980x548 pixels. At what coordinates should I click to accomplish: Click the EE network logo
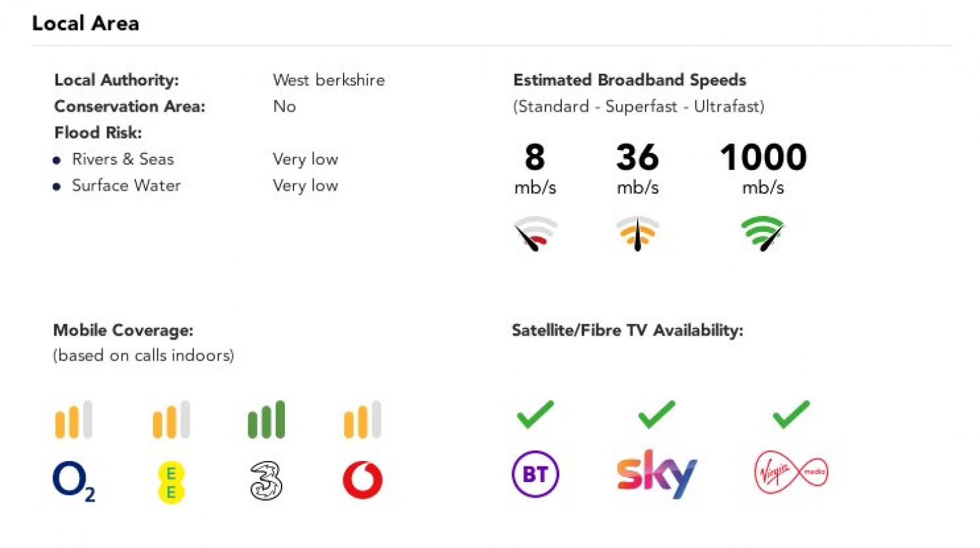[171, 482]
